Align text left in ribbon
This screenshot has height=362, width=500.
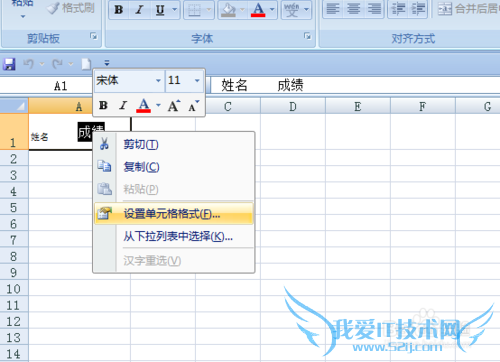[333, 9]
